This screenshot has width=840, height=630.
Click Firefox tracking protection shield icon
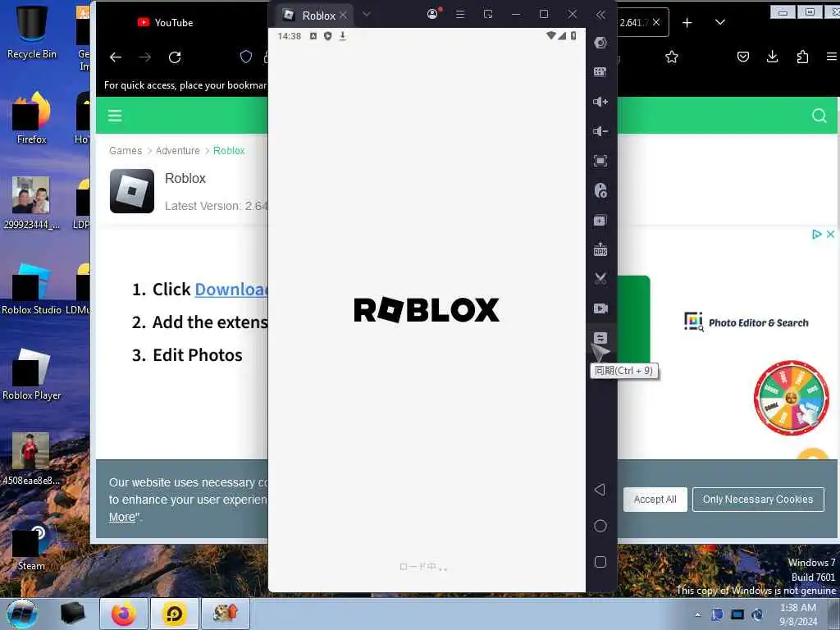click(x=246, y=57)
